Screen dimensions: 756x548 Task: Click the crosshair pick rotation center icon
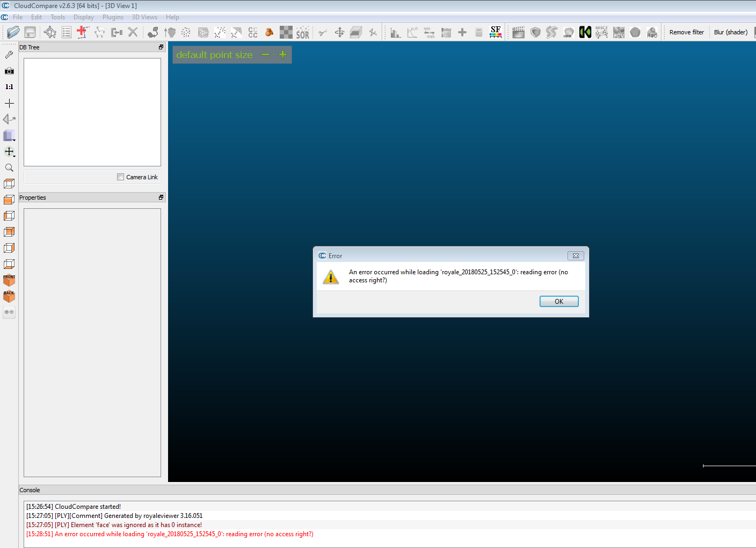(9, 103)
